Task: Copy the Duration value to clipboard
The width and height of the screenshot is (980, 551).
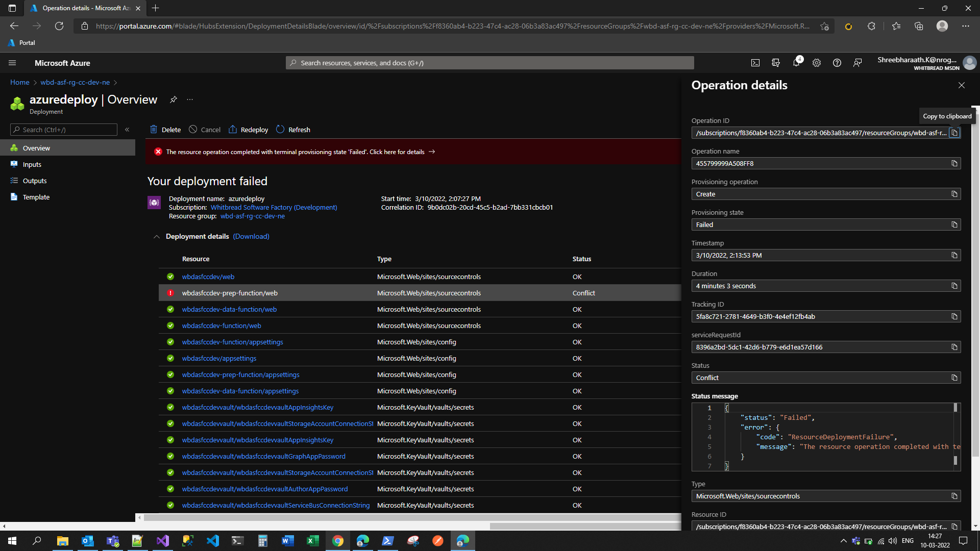Action: (x=954, y=286)
